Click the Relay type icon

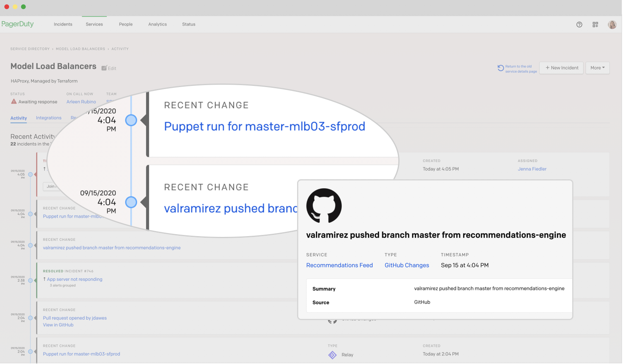click(x=332, y=355)
